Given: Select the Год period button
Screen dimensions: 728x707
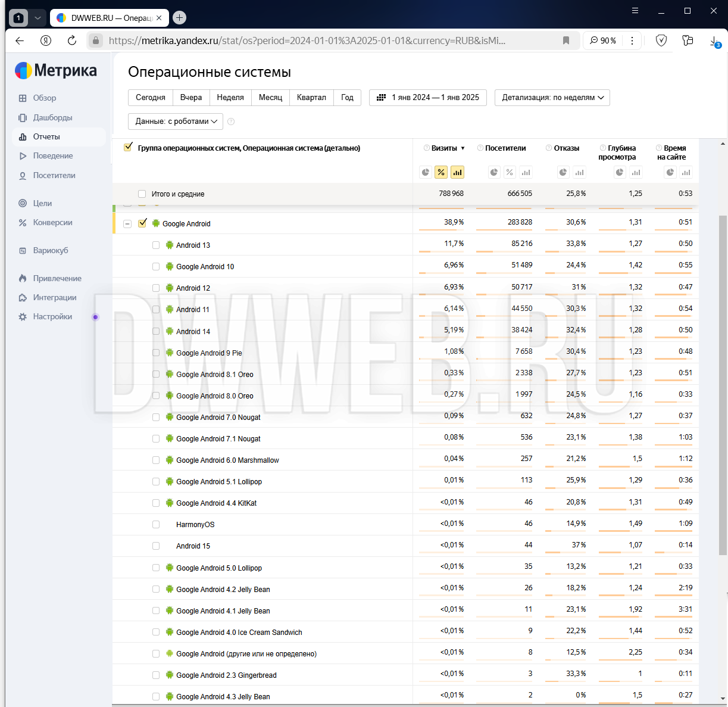Looking at the screenshot, I should coord(348,98).
